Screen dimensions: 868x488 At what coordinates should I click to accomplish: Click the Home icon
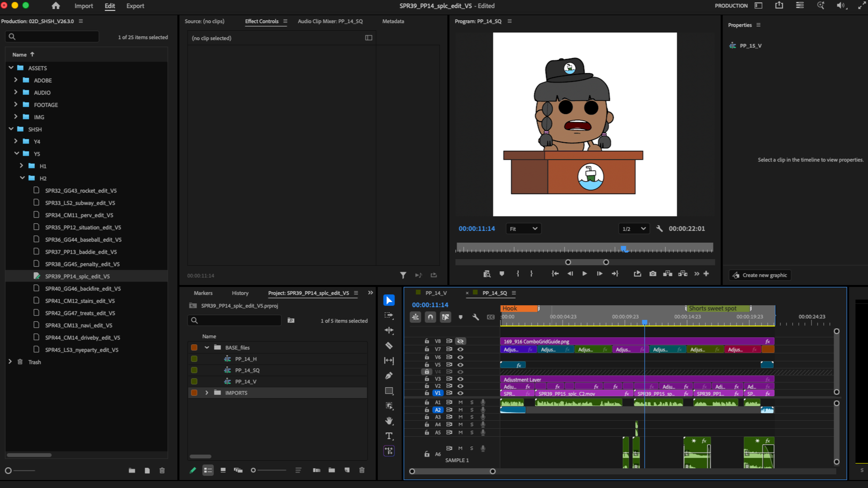point(56,6)
